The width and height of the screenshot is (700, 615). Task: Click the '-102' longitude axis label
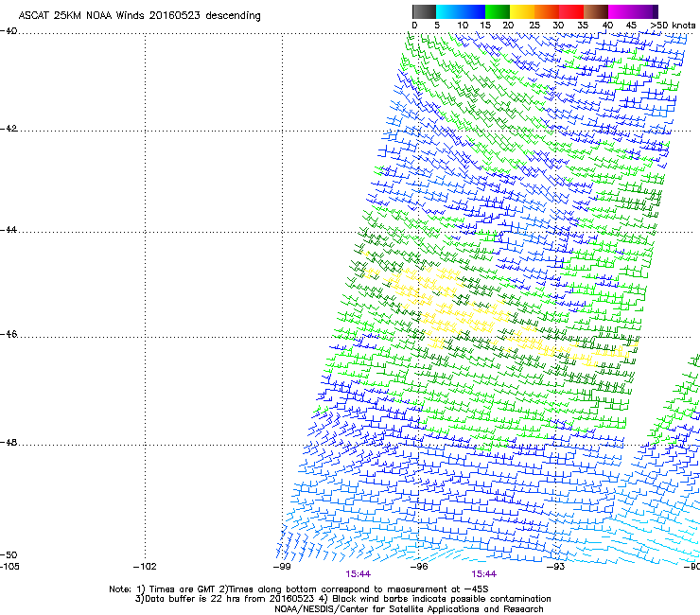pos(145,567)
